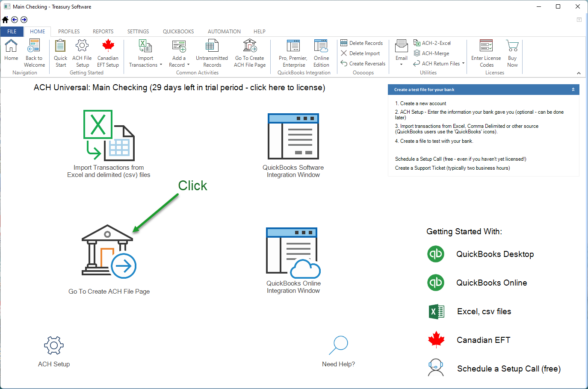The height and width of the screenshot is (389, 588).
Task: Click 'Schedule a Setup Call (free)' text
Action: coord(509,369)
